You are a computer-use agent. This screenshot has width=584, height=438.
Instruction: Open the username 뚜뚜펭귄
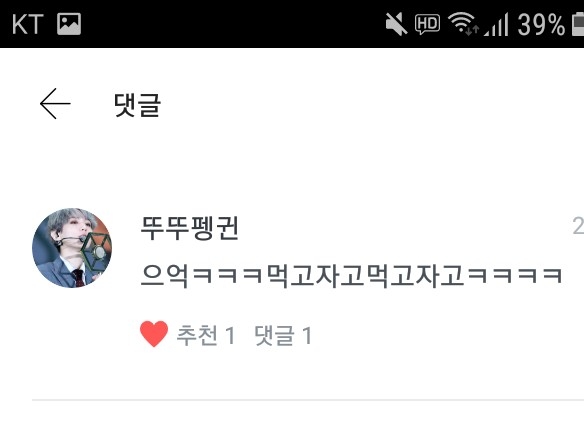tap(190, 228)
